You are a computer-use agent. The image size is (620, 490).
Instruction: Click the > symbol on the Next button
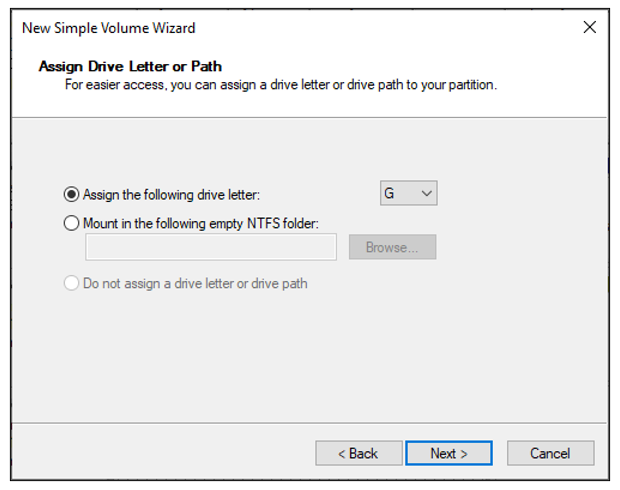pyautogui.click(x=464, y=454)
